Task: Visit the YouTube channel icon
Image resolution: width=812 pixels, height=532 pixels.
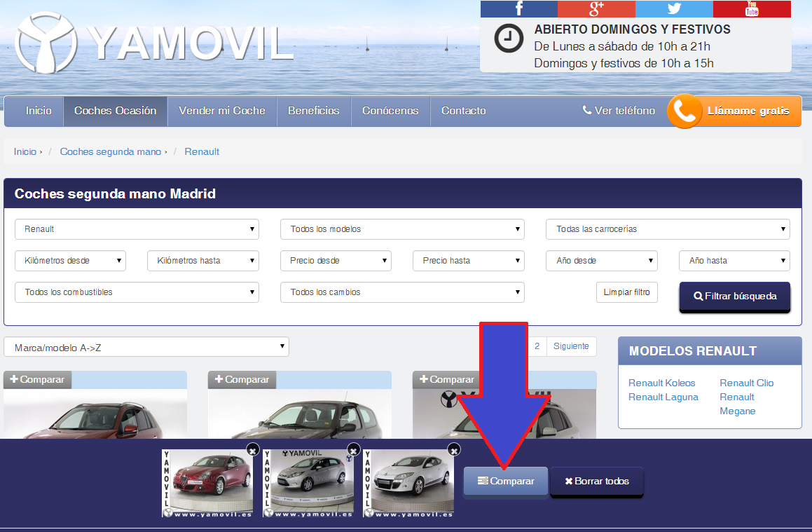Action: pyautogui.click(x=752, y=9)
